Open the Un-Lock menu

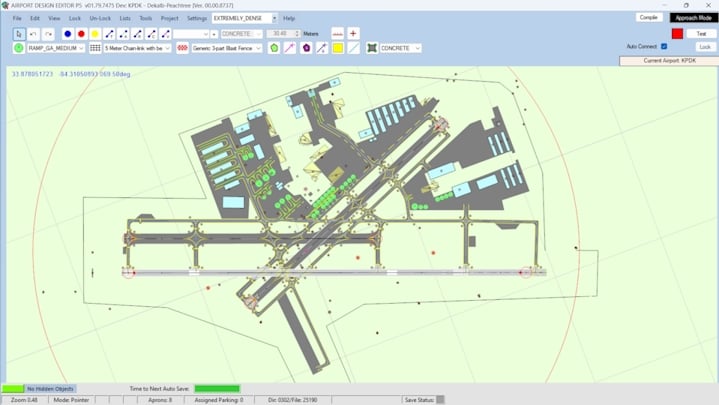[x=100, y=18]
